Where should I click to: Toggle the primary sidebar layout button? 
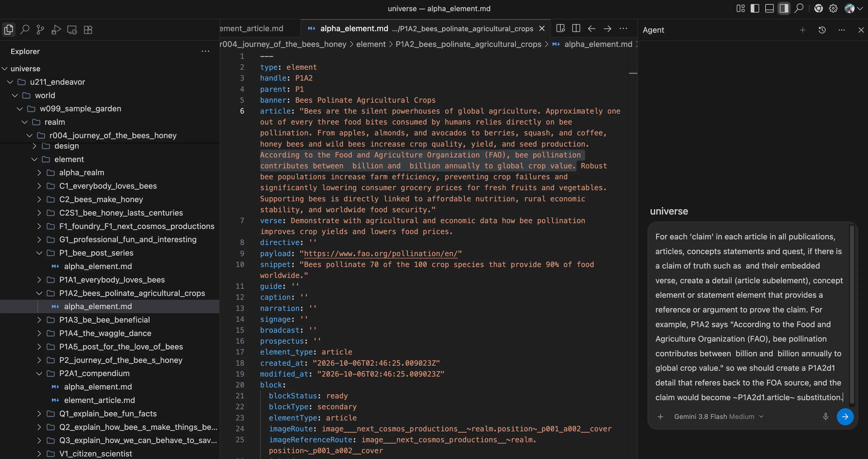[x=755, y=8]
